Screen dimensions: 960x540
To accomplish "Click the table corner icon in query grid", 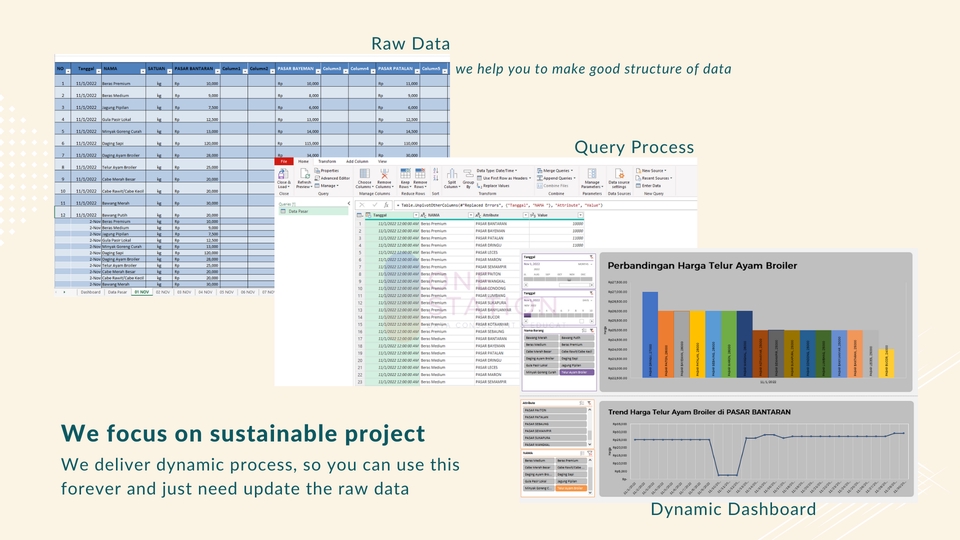I will pos(360,216).
